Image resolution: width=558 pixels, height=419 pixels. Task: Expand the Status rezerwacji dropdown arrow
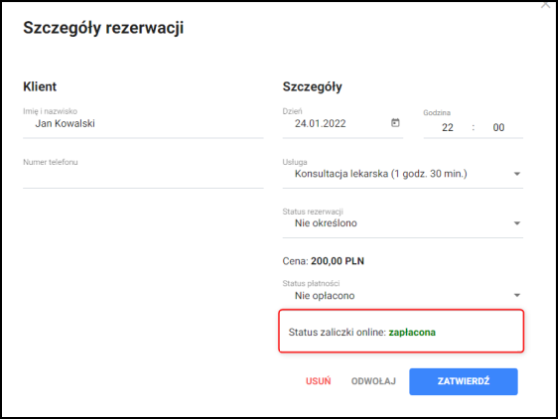click(517, 223)
